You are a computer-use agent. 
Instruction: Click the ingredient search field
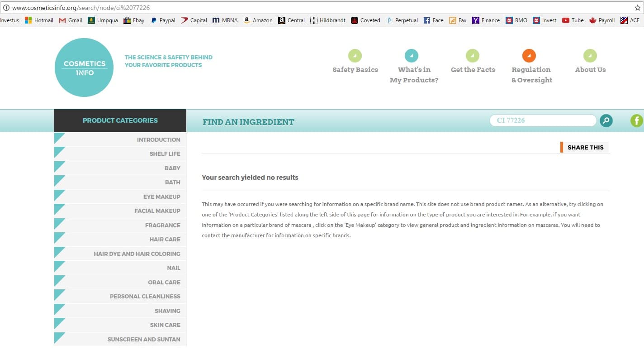tap(543, 120)
